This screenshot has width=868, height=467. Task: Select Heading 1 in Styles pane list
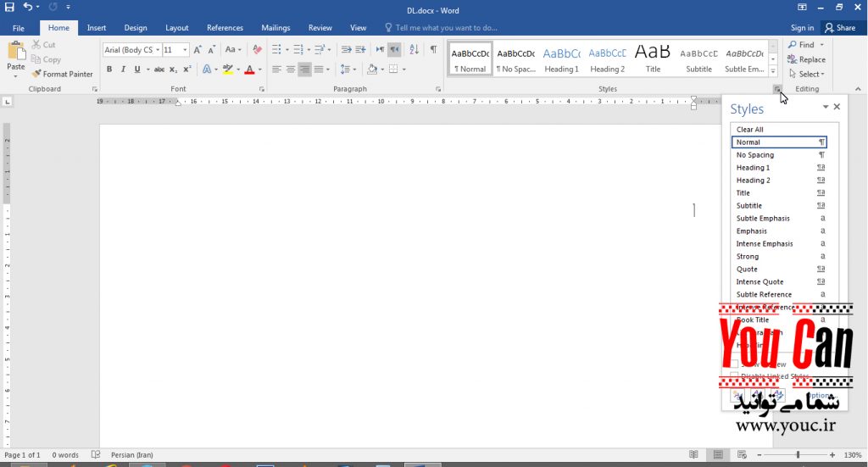[x=754, y=168]
